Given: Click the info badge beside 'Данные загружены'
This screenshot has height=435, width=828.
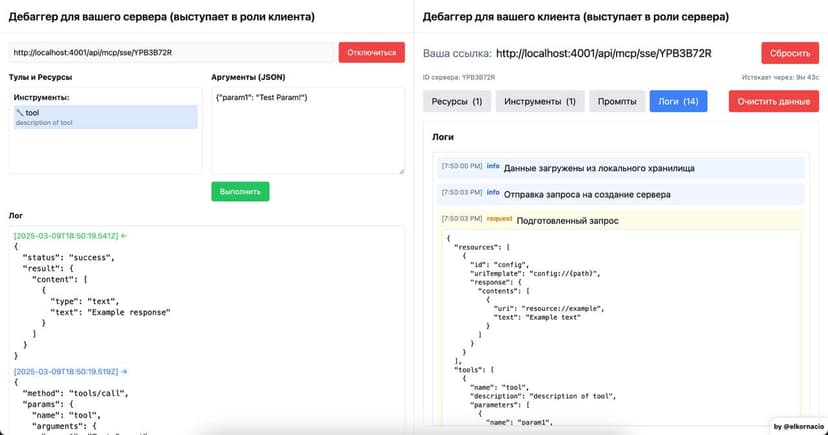Looking at the screenshot, I should pyautogui.click(x=493, y=166).
